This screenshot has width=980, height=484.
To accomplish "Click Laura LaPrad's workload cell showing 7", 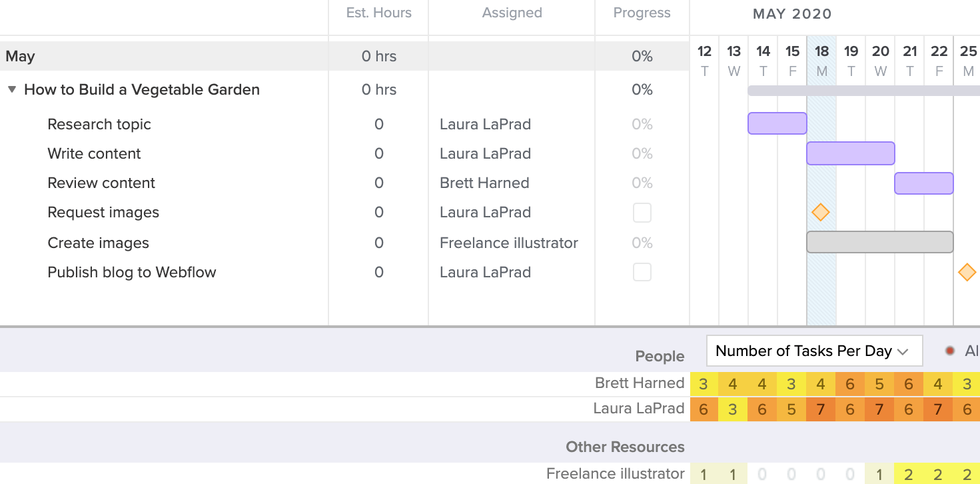I will pos(821,409).
